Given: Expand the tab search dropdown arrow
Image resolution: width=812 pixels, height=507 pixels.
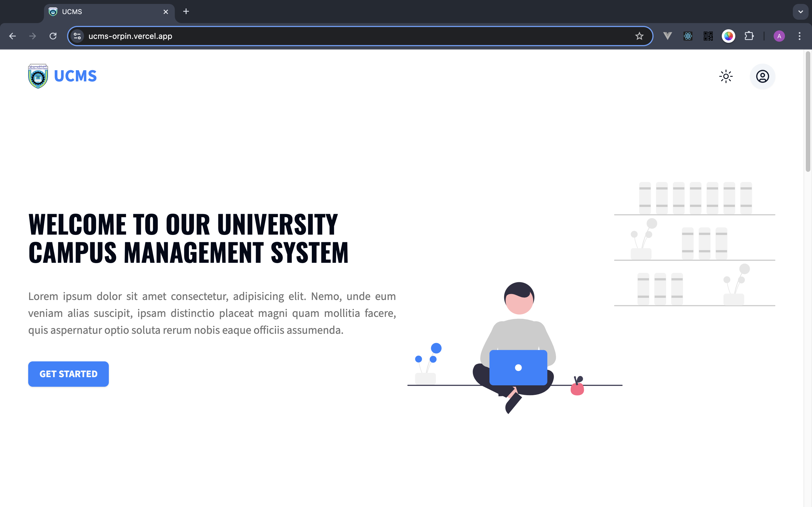Looking at the screenshot, I should click(801, 12).
